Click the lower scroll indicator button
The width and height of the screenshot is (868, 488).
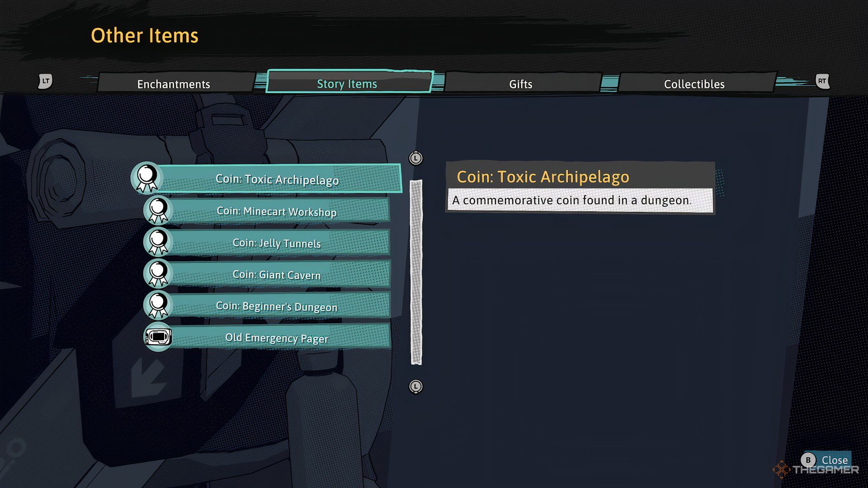(x=417, y=387)
